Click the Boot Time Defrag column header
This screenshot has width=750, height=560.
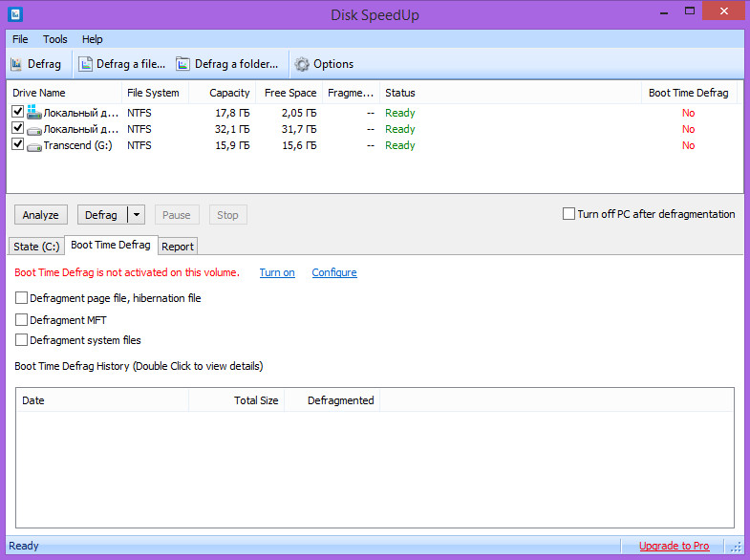pyautogui.click(x=689, y=93)
